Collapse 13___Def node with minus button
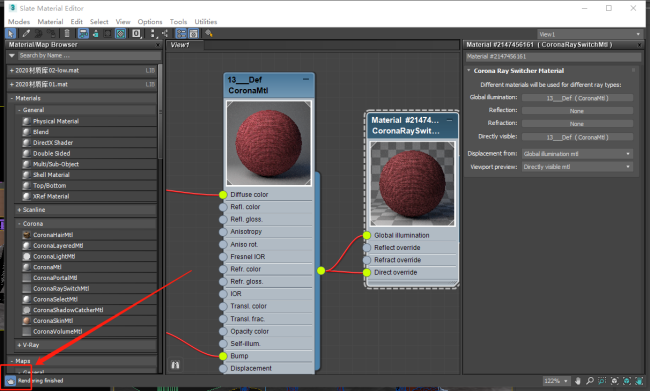The image size is (650, 391). coord(306,79)
